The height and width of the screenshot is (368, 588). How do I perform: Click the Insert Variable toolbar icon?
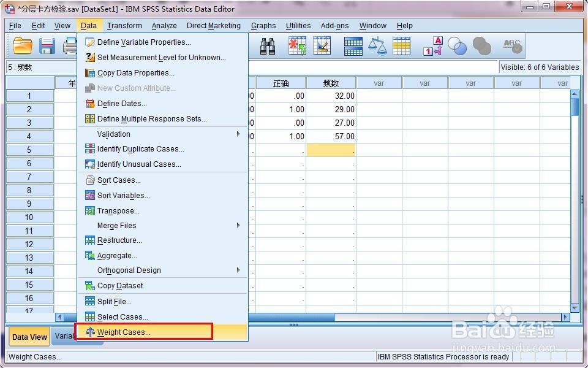[x=322, y=46]
